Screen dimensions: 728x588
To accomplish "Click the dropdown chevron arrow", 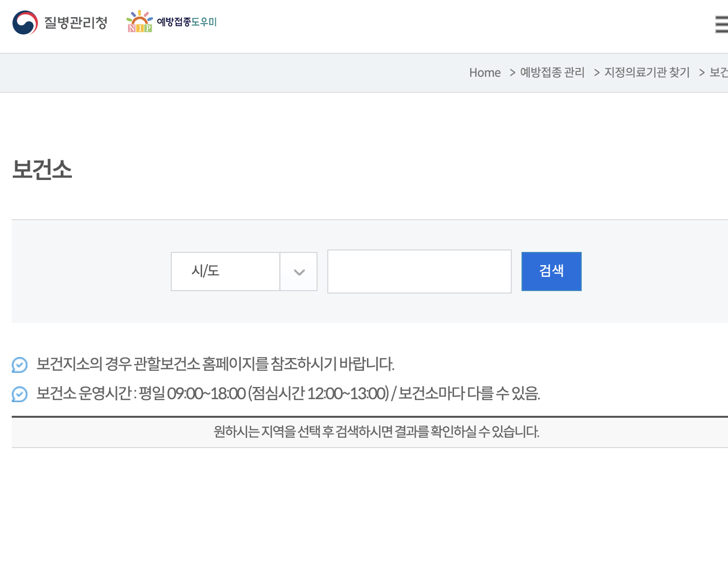I will [x=298, y=271].
